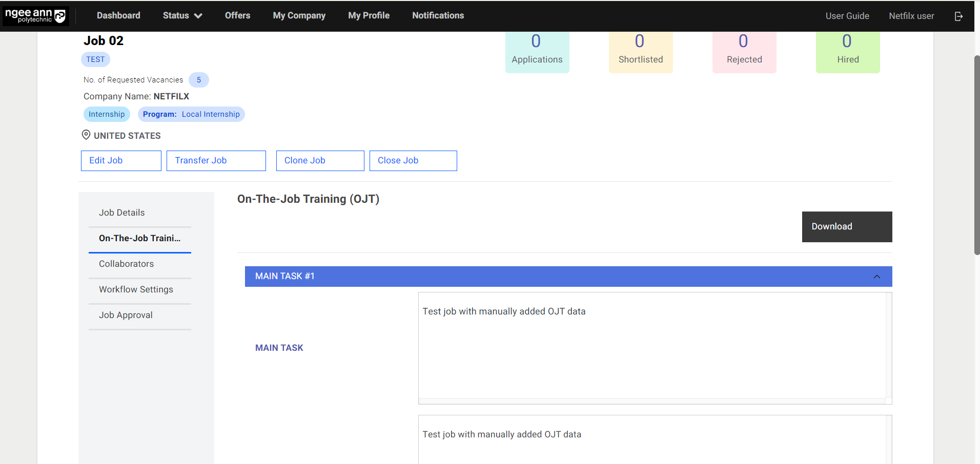Open My Company from navigation bar
980x464 pixels.
point(299,16)
